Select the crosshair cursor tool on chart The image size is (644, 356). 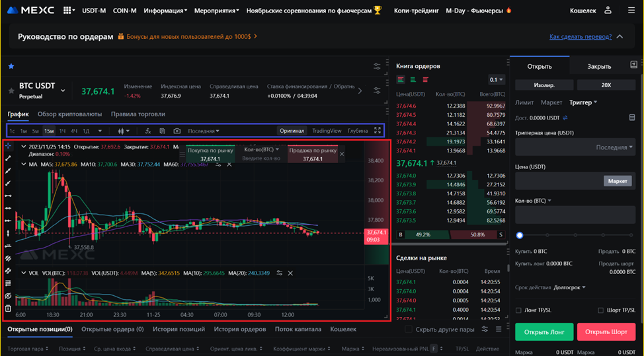[8, 147]
